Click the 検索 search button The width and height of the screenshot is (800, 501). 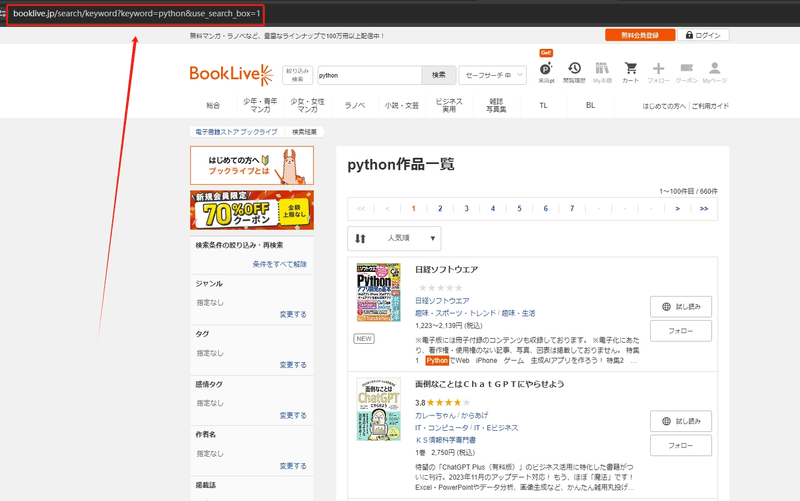pyautogui.click(x=439, y=75)
